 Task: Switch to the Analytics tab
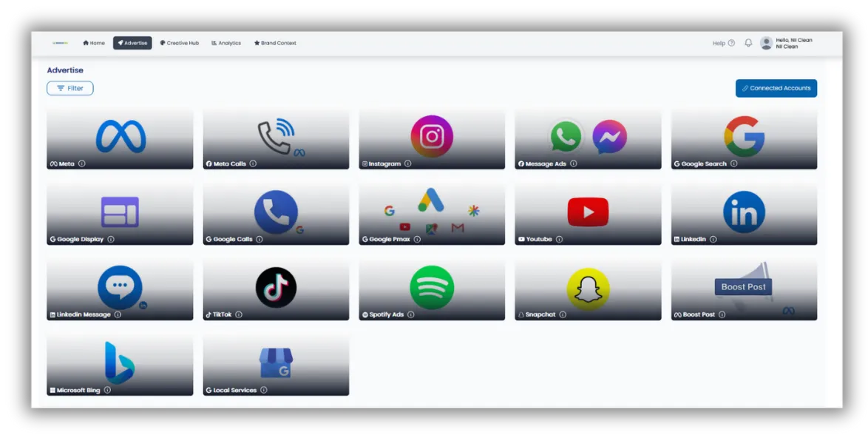coord(226,43)
